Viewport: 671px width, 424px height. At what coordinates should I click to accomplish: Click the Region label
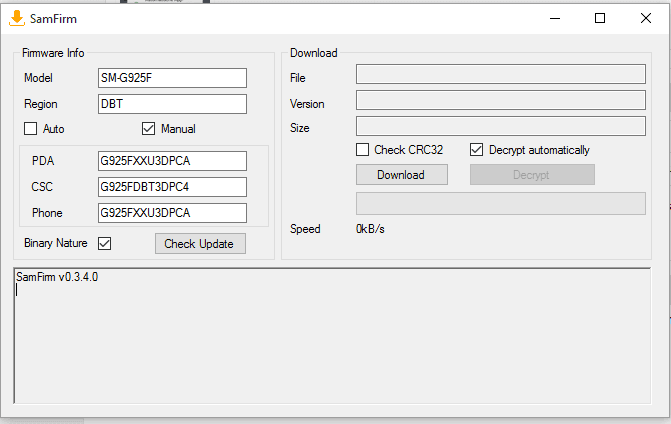[x=41, y=104]
